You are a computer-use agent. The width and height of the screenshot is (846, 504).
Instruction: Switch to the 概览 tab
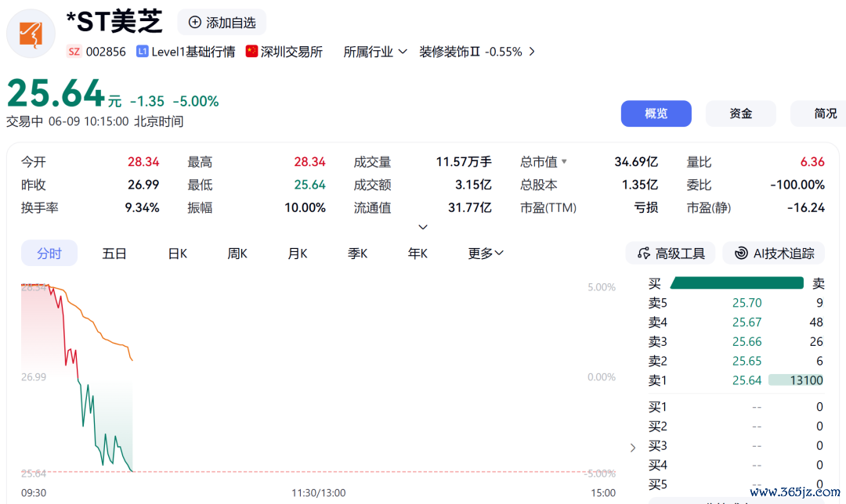(x=656, y=113)
